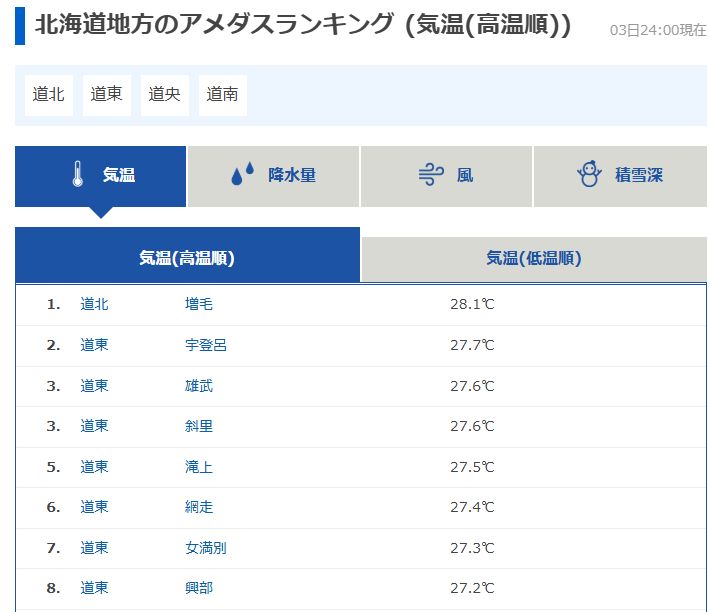
Task: Select the 気温(高温順) sub-tab
Action: click(187, 255)
